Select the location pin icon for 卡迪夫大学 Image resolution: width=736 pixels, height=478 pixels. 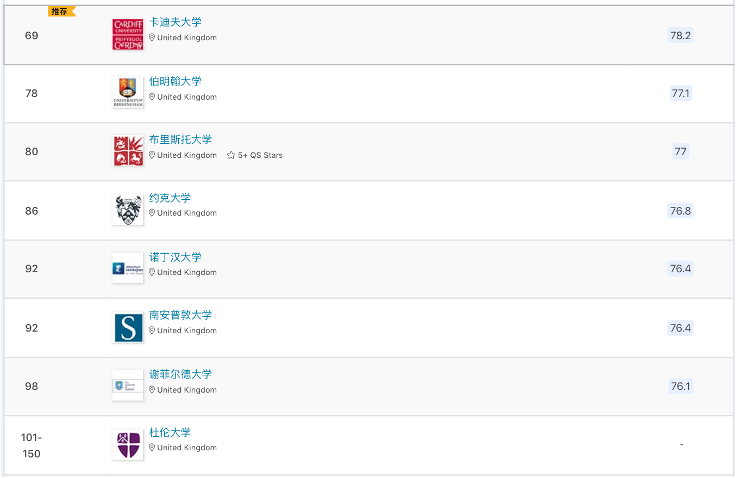click(x=152, y=37)
